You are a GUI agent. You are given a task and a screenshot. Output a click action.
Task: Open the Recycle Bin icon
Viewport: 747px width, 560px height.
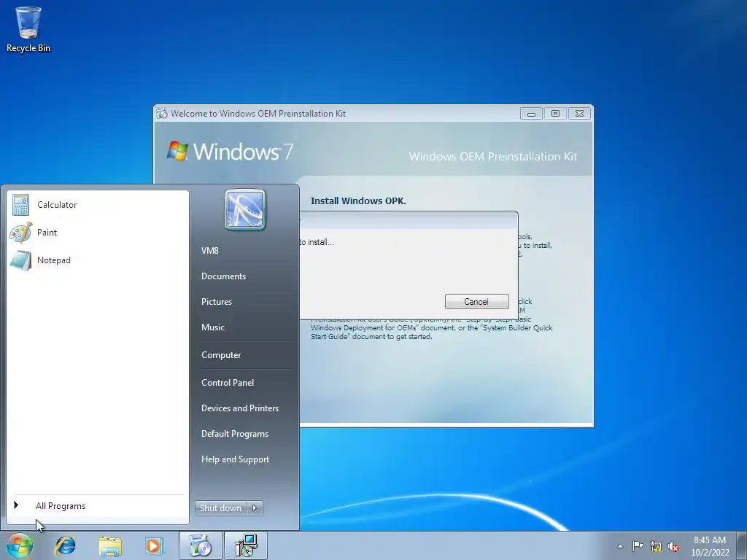tap(28, 29)
